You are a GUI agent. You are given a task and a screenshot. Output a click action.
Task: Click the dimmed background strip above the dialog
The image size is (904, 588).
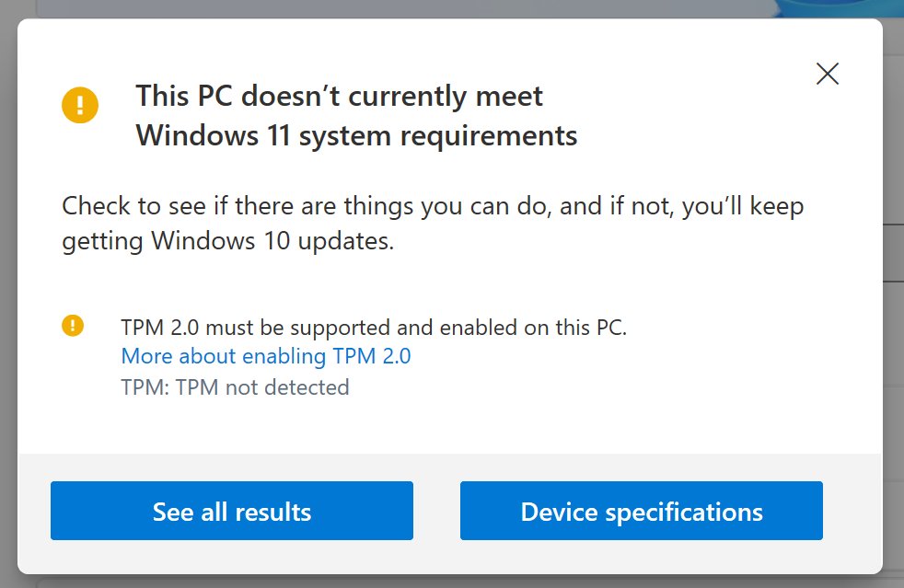point(403,8)
